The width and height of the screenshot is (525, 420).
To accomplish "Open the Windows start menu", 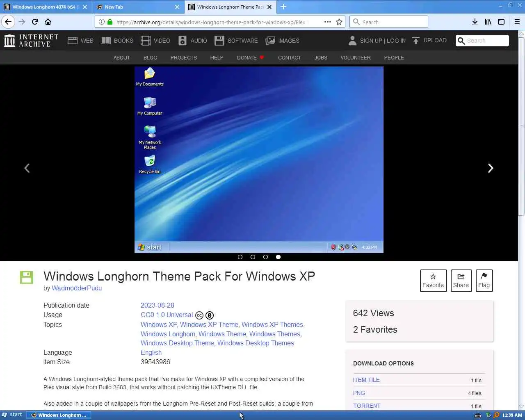I will tap(12, 415).
